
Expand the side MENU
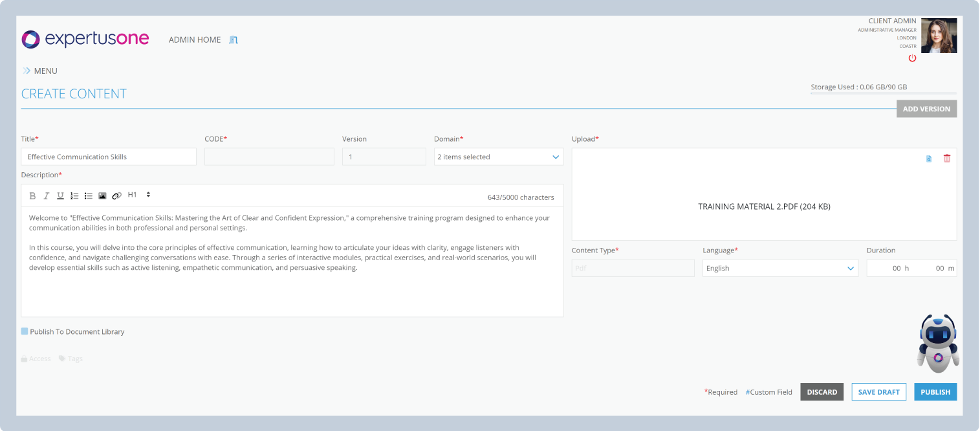(x=39, y=71)
